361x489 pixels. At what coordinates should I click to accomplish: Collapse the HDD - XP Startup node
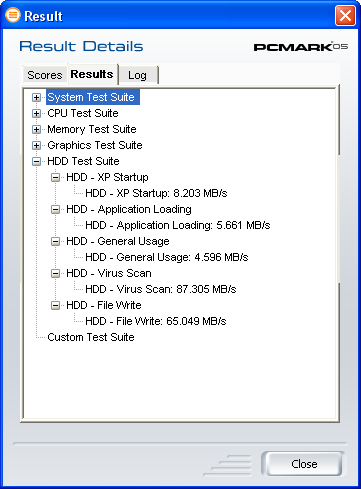[x=55, y=177]
